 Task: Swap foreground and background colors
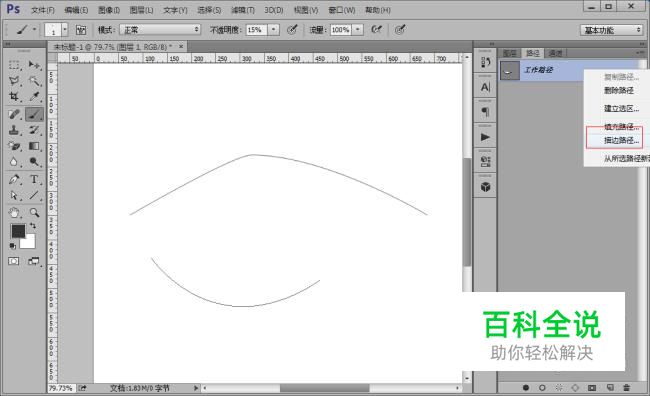point(33,226)
